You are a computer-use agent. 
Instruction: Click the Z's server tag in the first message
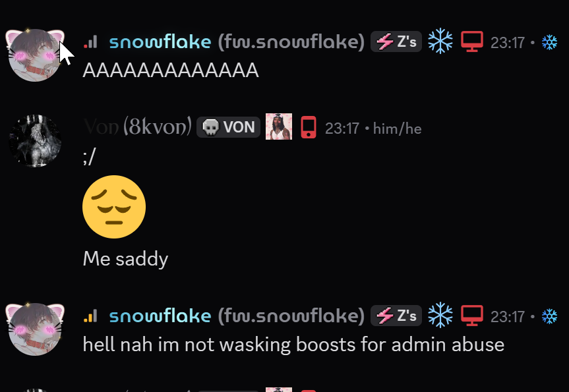click(396, 42)
